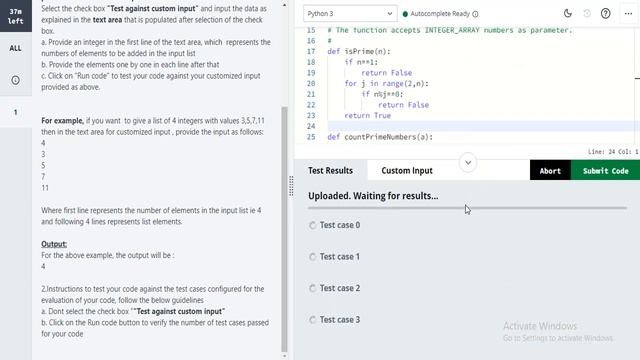This screenshot has width=640, height=360.
Task: Select Test case 3 status circle
Action: coord(313,320)
